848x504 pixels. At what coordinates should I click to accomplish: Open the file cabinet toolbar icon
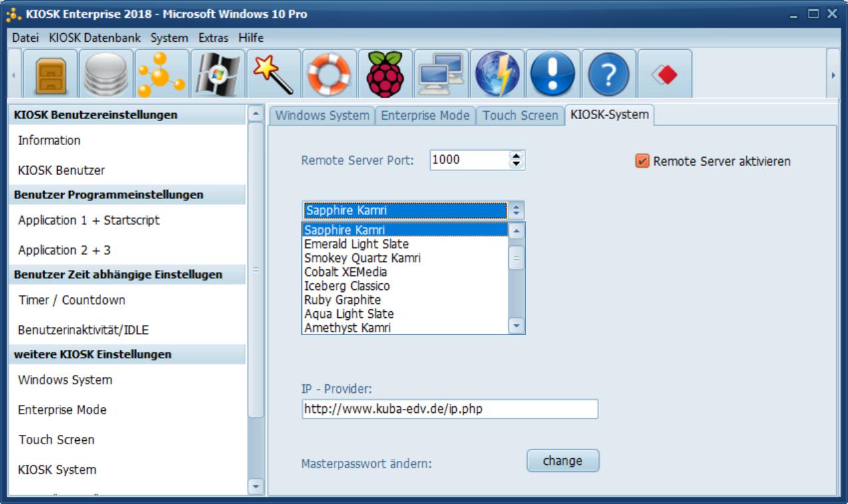point(51,75)
